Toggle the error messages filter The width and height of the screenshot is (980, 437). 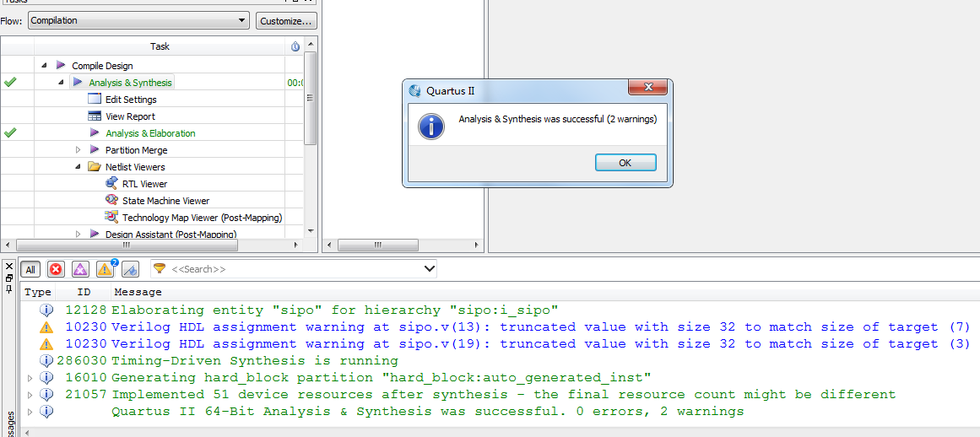[x=57, y=269]
